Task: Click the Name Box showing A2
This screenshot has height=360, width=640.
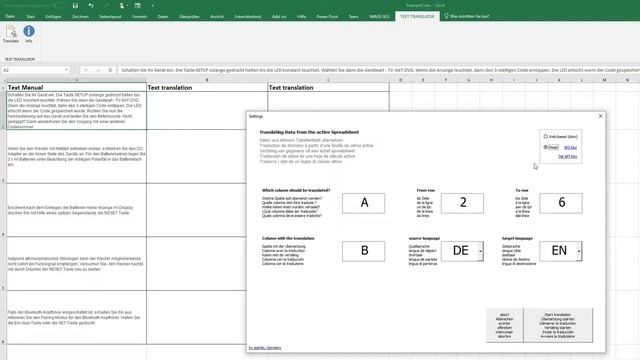Action: [x=33, y=70]
